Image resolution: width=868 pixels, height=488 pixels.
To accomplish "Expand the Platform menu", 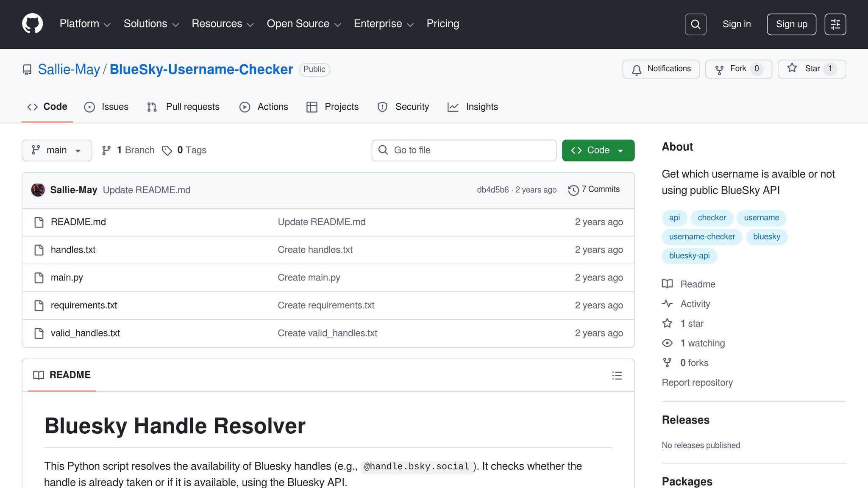I will (x=85, y=24).
